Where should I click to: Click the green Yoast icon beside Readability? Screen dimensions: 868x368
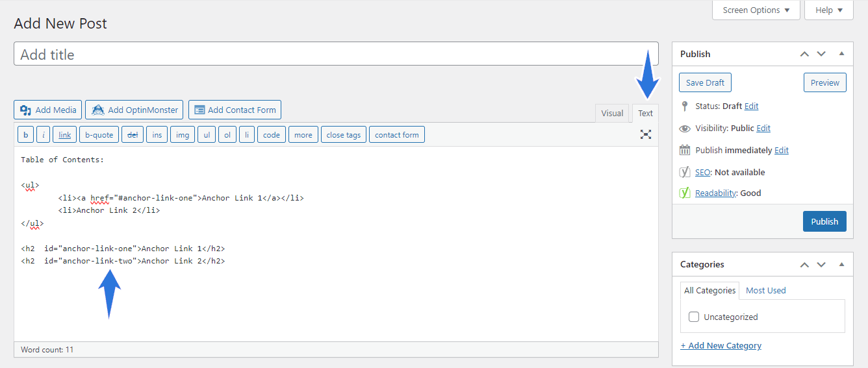(685, 193)
